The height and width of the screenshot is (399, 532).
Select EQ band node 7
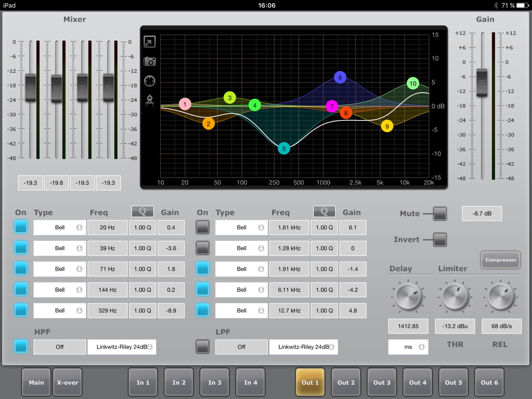tap(332, 106)
